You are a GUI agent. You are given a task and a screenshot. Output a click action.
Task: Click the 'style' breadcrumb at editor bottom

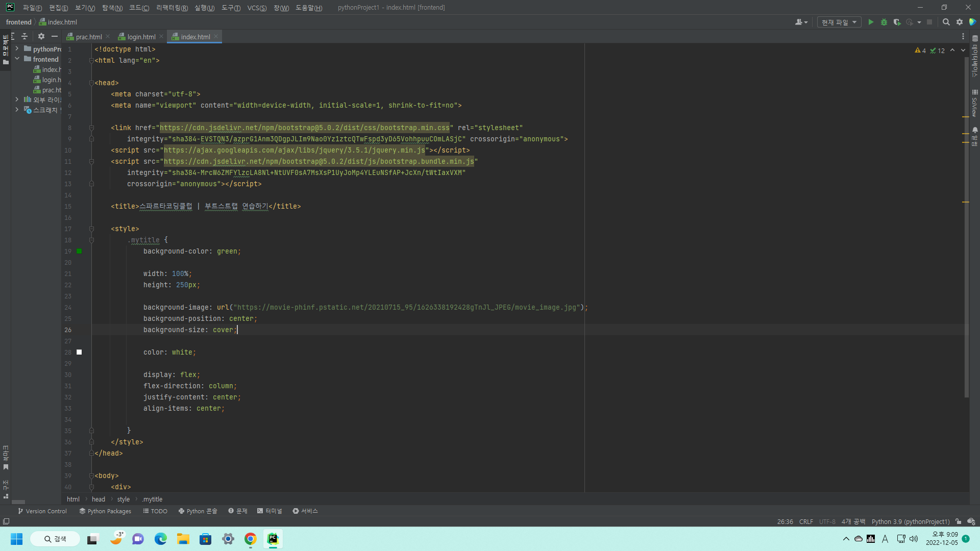point(124,499)
